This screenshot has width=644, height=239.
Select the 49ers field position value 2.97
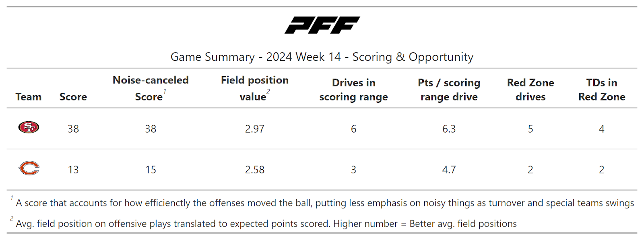click(254, 129)
